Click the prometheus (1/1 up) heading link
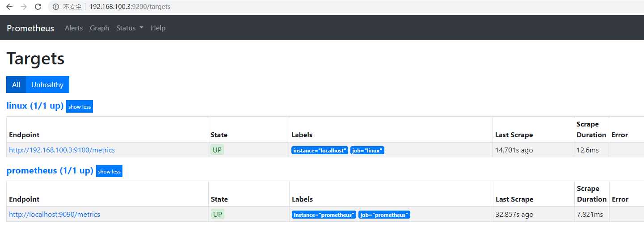 coord(50,170)
